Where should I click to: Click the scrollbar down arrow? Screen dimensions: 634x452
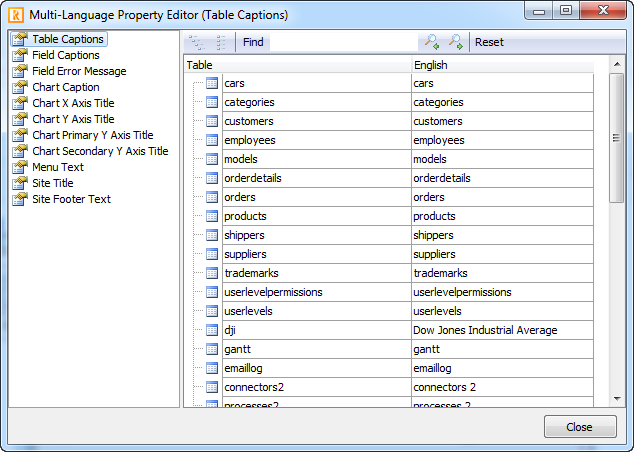[x=617, y=399]
